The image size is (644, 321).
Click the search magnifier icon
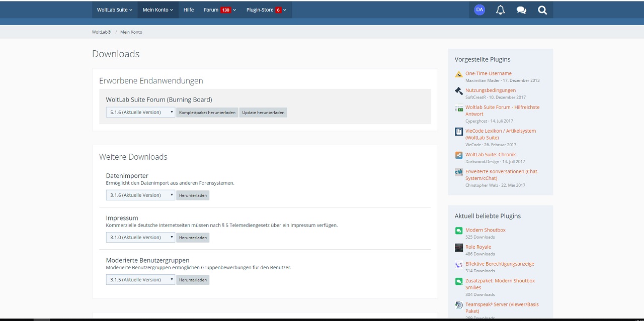542,10
